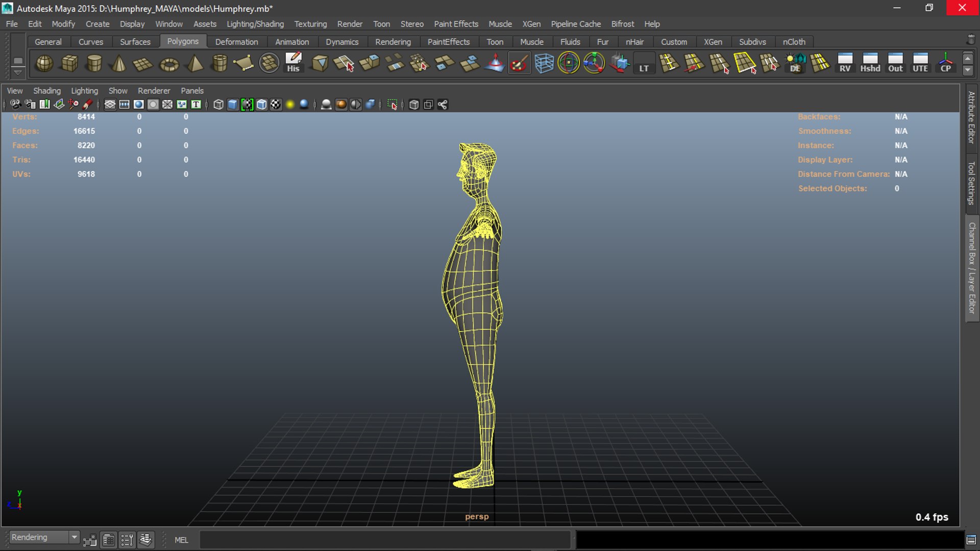Click the CP shelf button

tap(945, 63)
